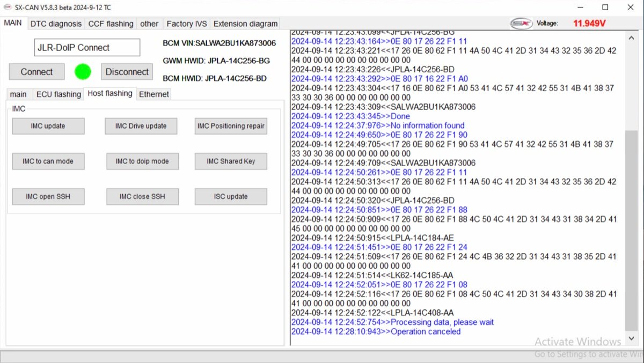The image size is (644, 363).
Task: Click the log panel vertical scrollbar thumb
Action: 632,231
